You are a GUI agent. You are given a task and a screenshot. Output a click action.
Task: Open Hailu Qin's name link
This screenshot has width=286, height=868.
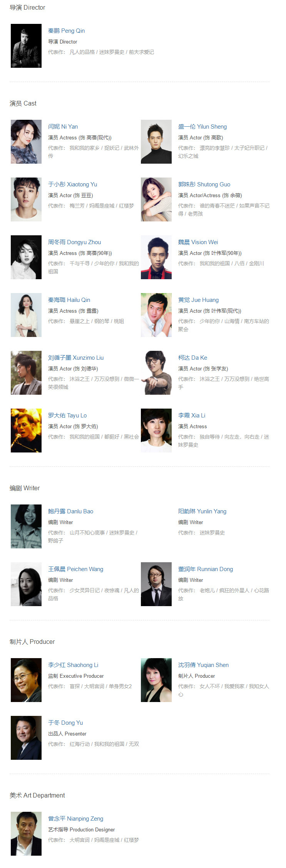(69, 300)
